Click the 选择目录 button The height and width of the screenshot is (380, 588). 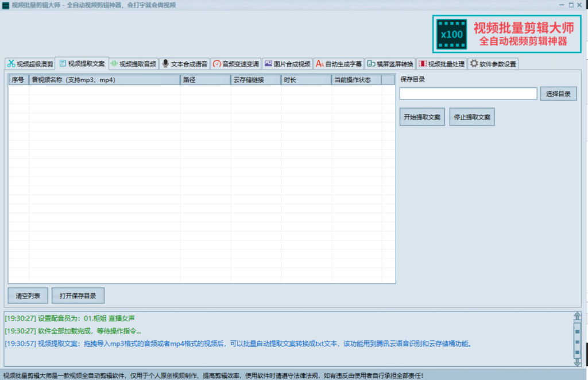pos(558,94)
